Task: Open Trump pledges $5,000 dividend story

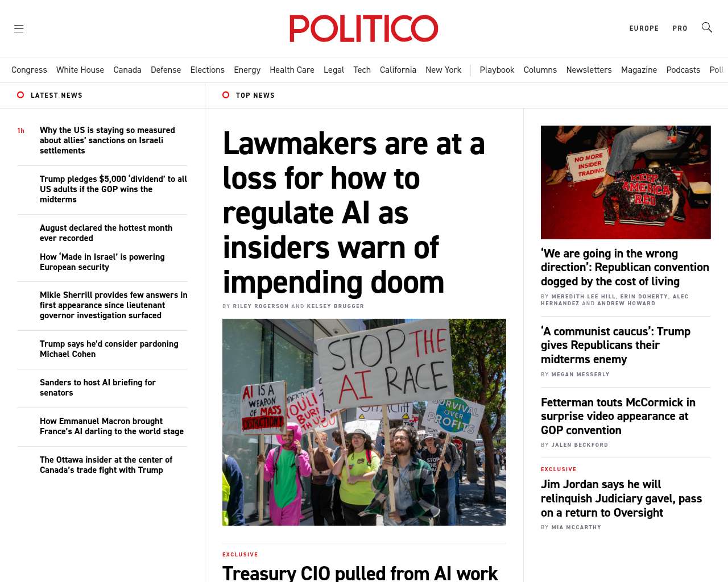Action: (113, 189)
